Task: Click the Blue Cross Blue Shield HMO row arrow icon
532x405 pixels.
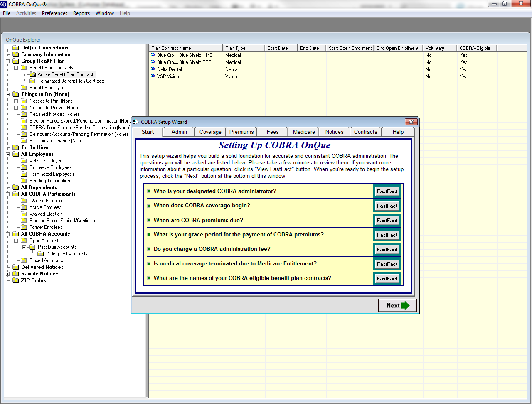Action: pyautogui.click(x=153, y=55)
